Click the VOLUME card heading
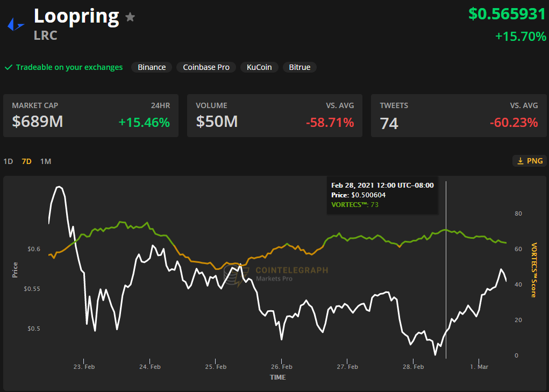Image resolution: width=549 pixels, height=392 pixels. (211, 105)
